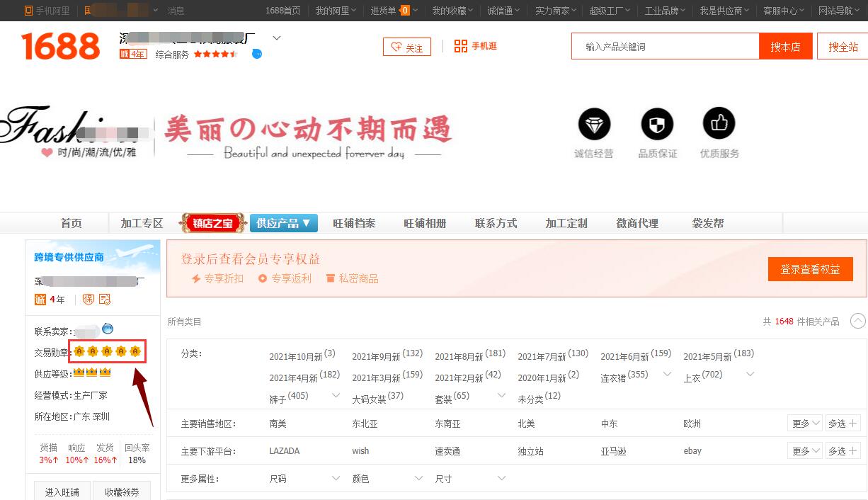Open the 诚信通 dropdown menu
868x500 pixels.
(x=503, y=11)
